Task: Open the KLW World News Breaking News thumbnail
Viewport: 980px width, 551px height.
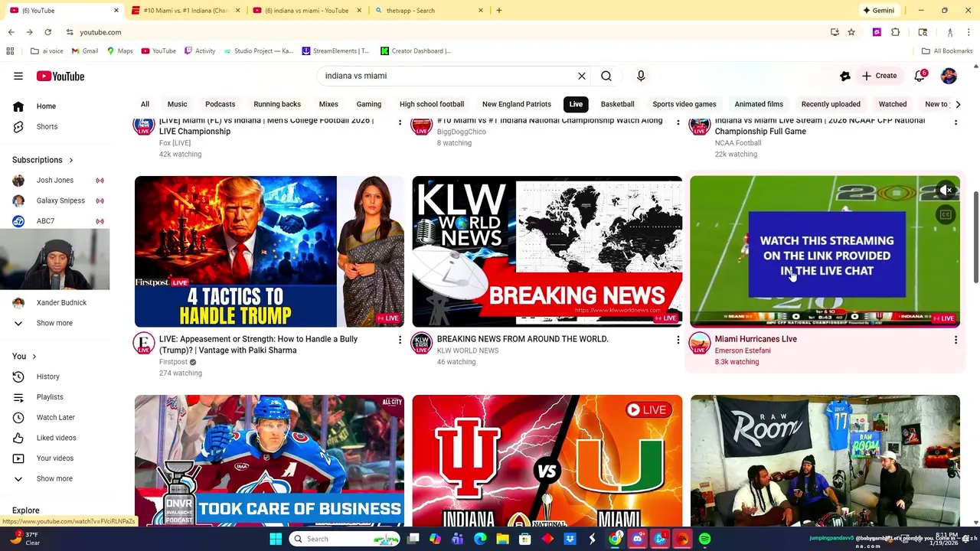Action: point(547,252)
